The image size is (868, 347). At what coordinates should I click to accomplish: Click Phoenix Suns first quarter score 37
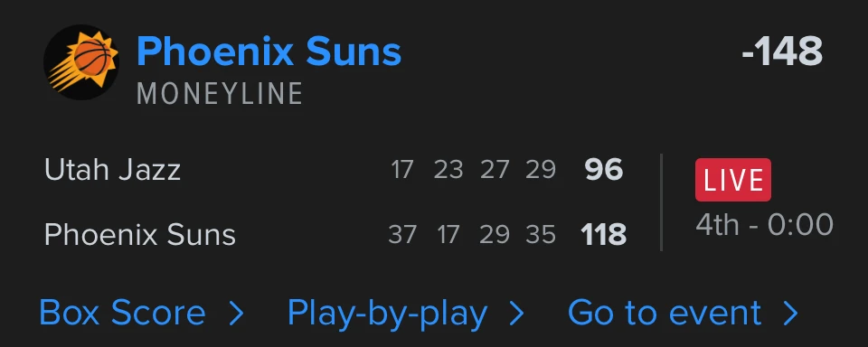(402, 235)
